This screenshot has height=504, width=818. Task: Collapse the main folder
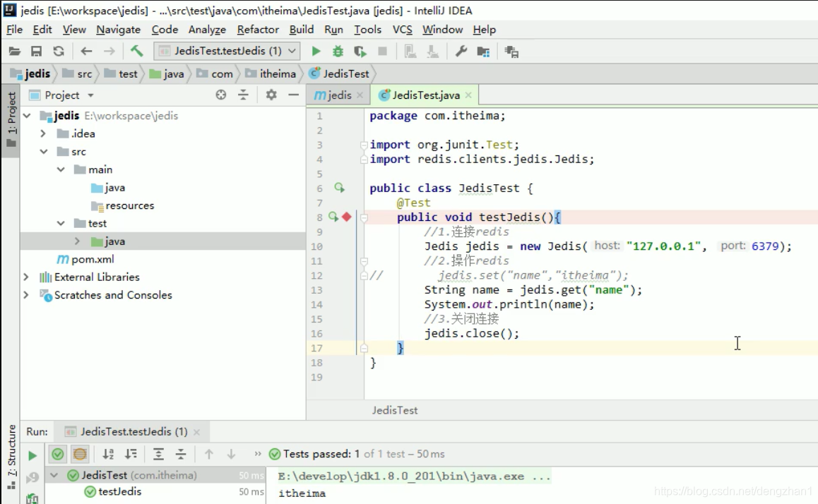tap(61, 169)
